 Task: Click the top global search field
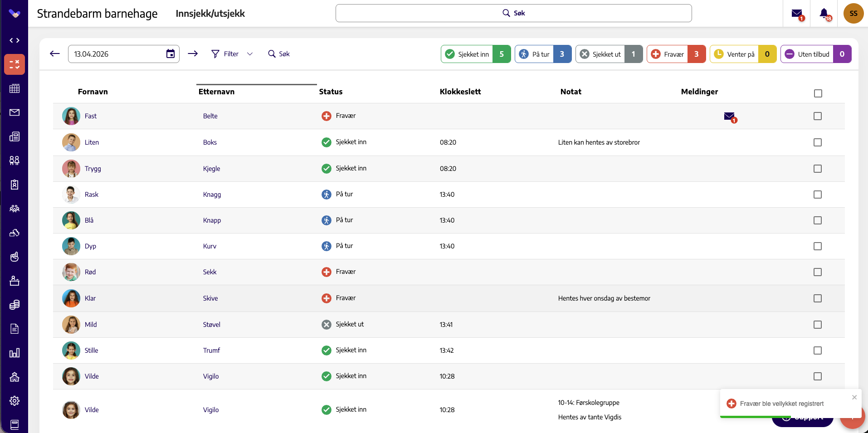click(x=513, y=13)
